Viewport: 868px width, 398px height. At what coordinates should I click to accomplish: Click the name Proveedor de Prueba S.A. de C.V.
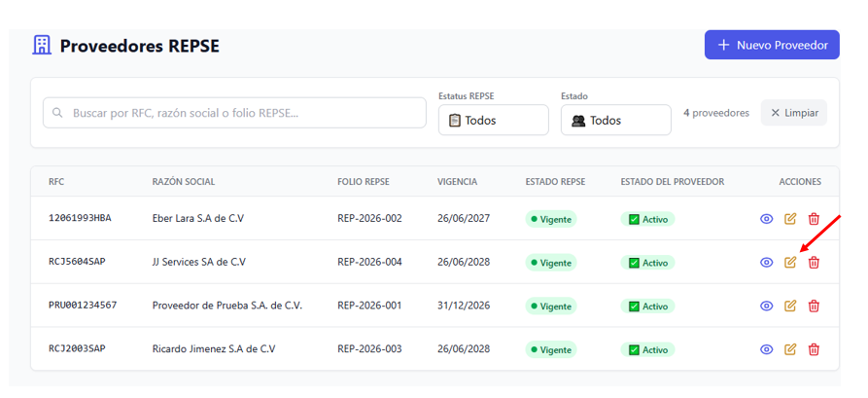tap(227, 306)
